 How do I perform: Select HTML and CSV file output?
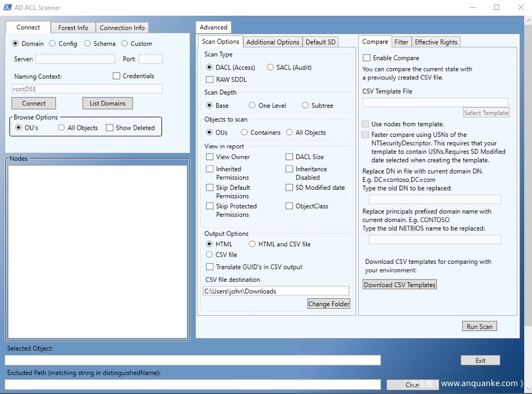click(x=252, y=244)
